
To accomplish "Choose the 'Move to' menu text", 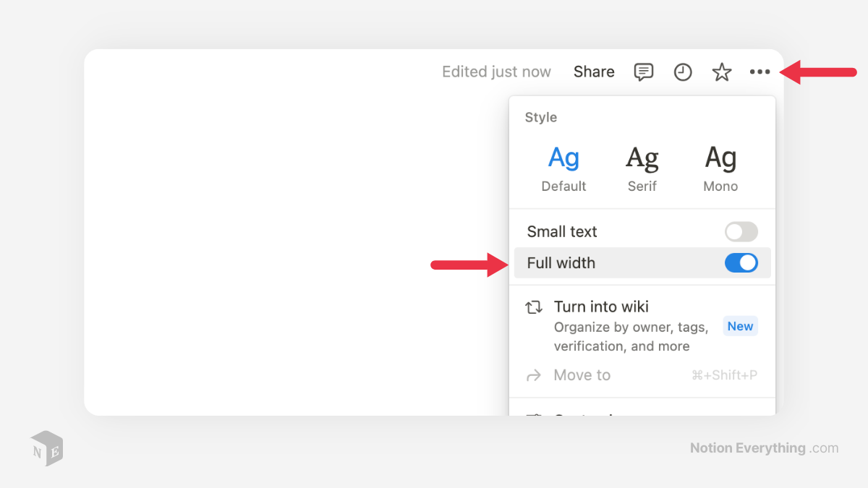I will point(582,375).
